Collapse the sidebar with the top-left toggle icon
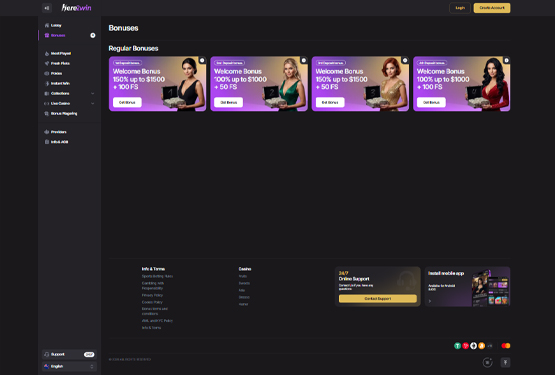Image resolution: width=555 pixels, height=375 pixels. click(47, 8)
